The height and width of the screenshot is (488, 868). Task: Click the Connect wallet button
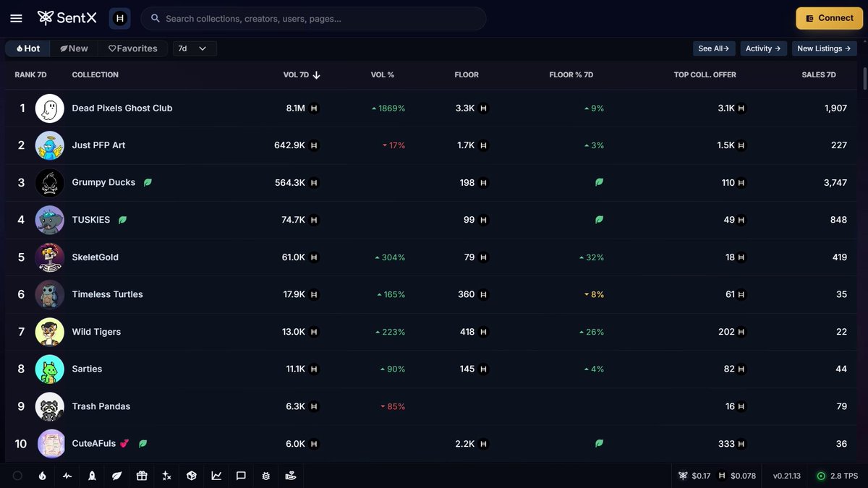[x=830, y=18]
